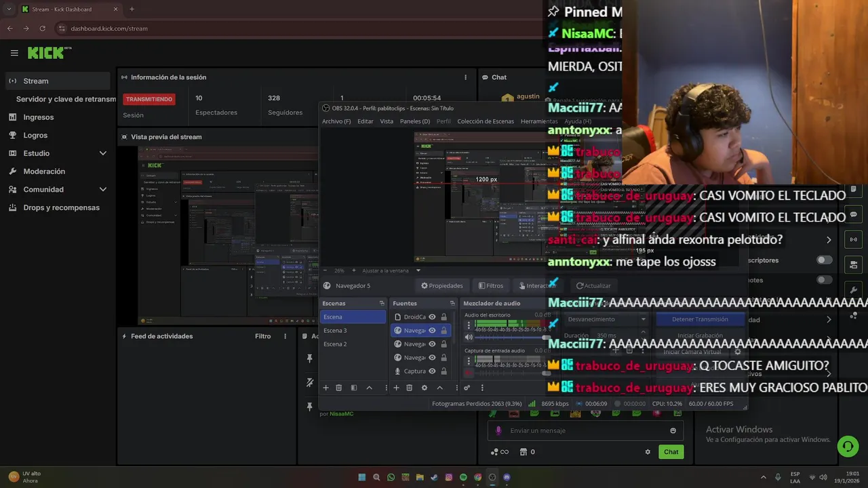Open the Paneles (D) menu in OBS
Viewport: 868px width, 488px height.
[415, 121]
